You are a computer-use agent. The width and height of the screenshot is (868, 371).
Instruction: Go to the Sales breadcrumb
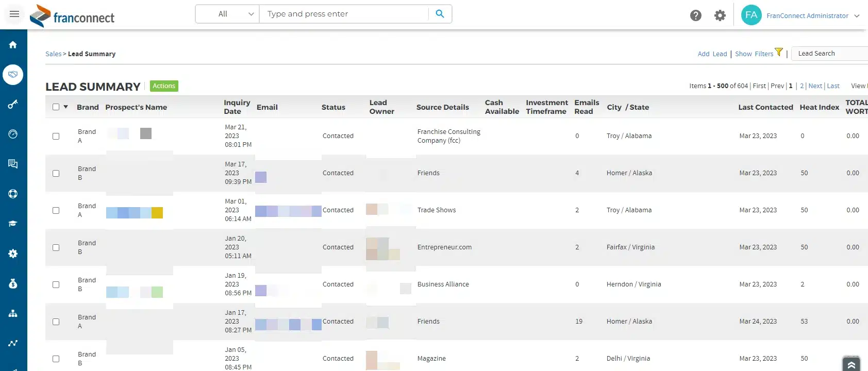click(x=53, y=54)
